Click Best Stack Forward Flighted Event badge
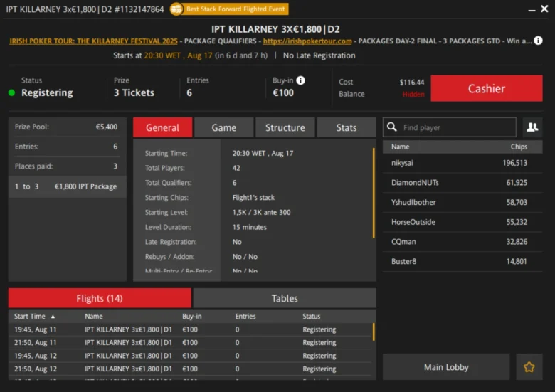This screenshot has width=555, height=392. [x=229, y=9]
